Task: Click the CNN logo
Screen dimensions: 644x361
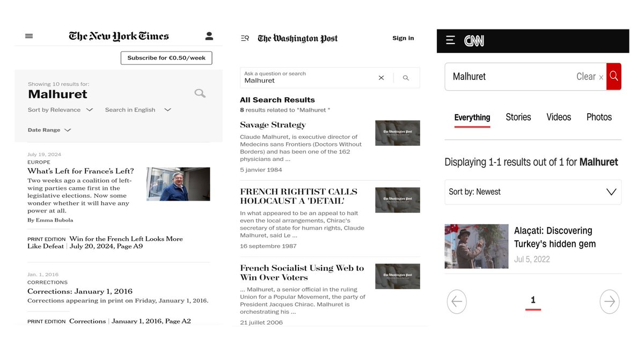Action: coord(474,40)
